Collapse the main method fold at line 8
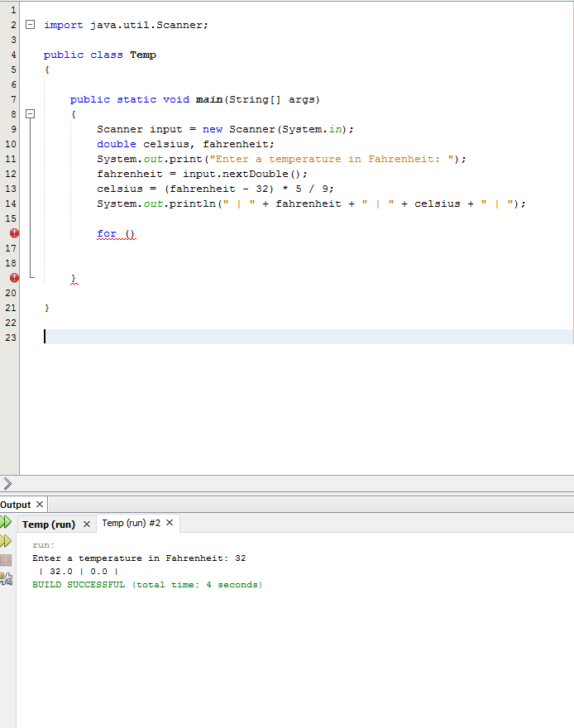Viewport: 574px width, 728px height. point(30,114)
